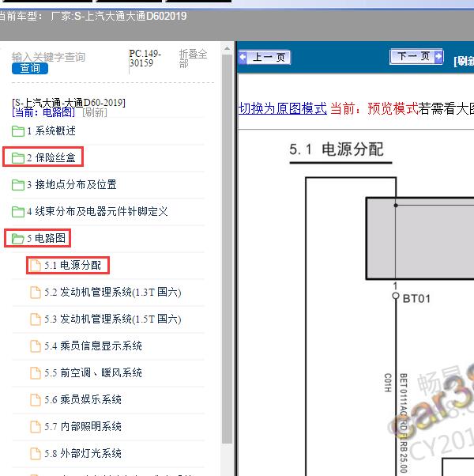474x476 pixels.
Task: Select the 5 电路图 tree item
Action: tap(46, 238)
